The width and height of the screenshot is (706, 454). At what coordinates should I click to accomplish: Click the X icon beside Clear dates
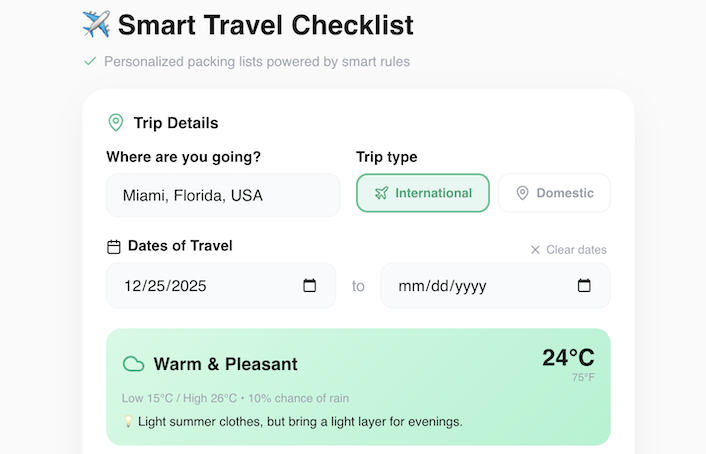(535, 250)
